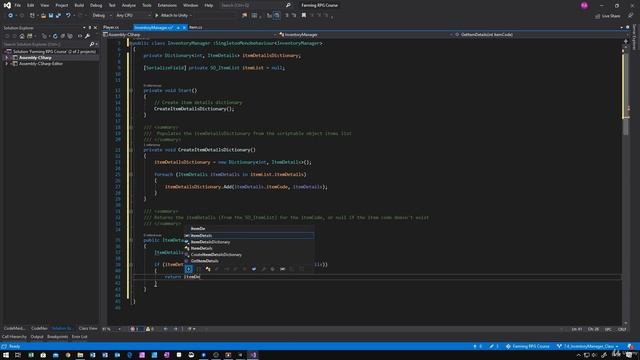Click Solution Explorer Home icon
The image size is (640, 360).
22,36
